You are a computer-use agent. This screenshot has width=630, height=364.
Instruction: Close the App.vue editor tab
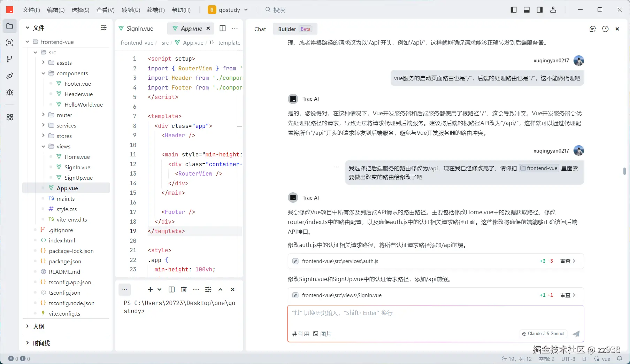click(x=208, y=29)
